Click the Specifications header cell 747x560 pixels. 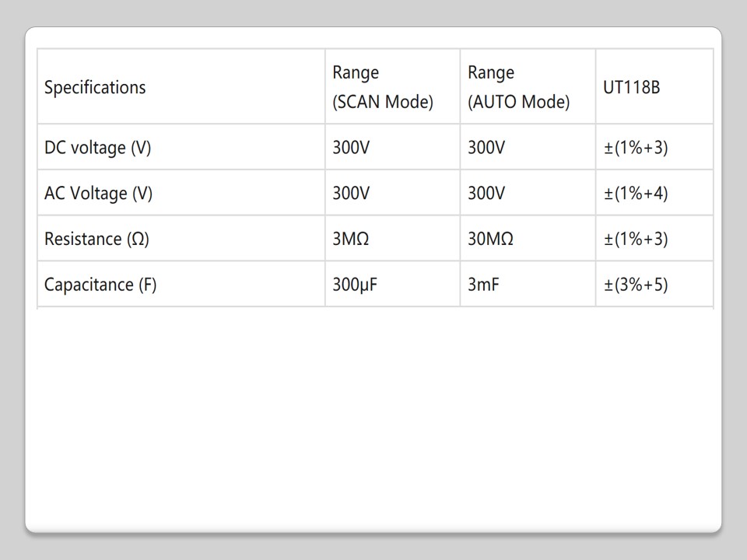click(95, 87)
